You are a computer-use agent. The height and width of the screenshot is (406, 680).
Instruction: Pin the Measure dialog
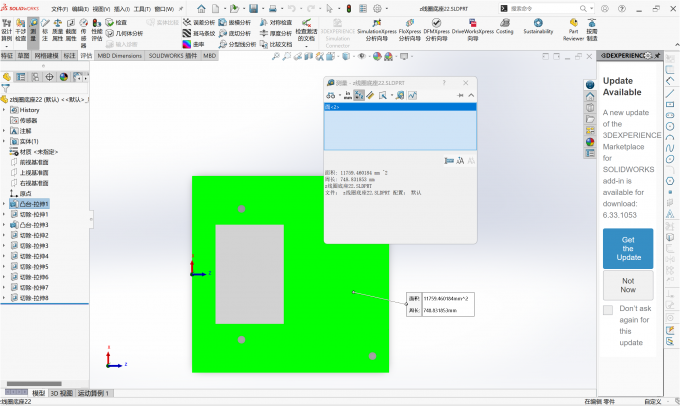pos(460,95)
